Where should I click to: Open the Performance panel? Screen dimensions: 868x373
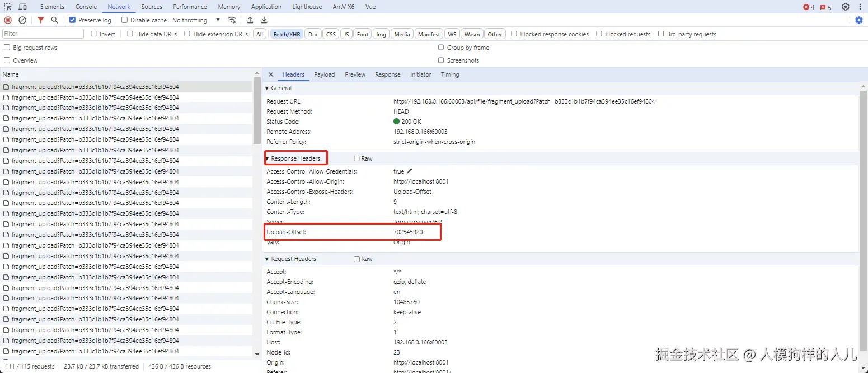pos(190,7)
